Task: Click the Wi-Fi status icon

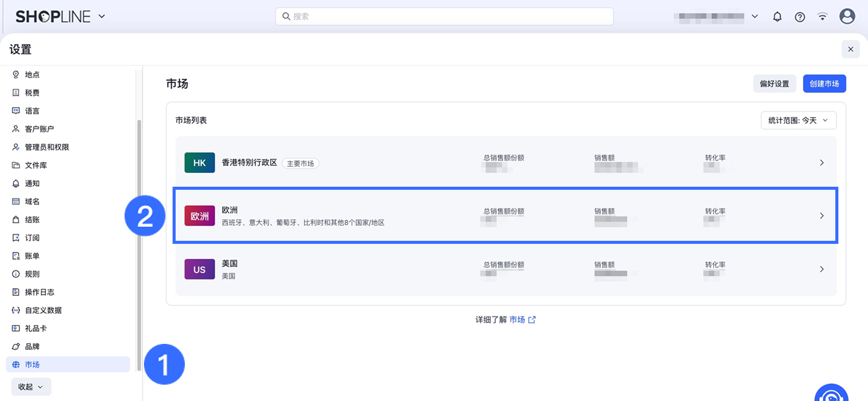Action: (822, 17)
